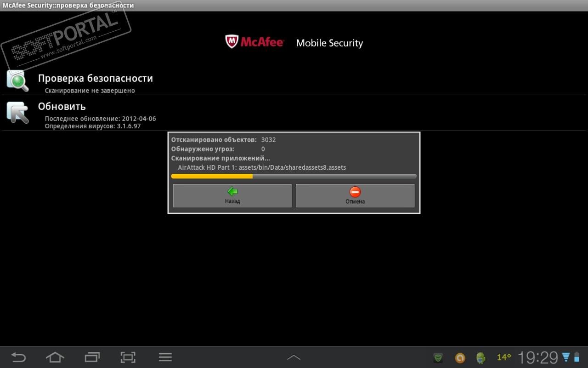588x368 pixels.
Task: Tap the 14° weather indicator
Action: 504,357
